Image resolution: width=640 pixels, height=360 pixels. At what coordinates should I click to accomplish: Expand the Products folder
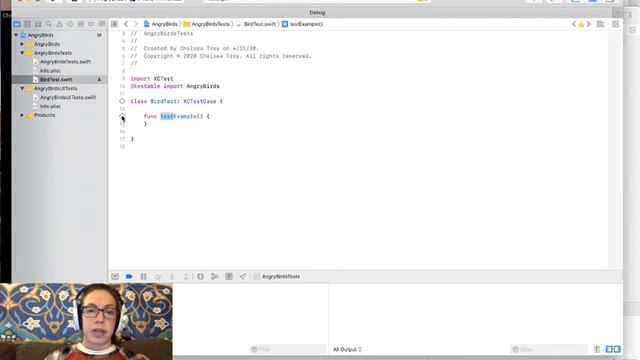(x=22, y=115)
